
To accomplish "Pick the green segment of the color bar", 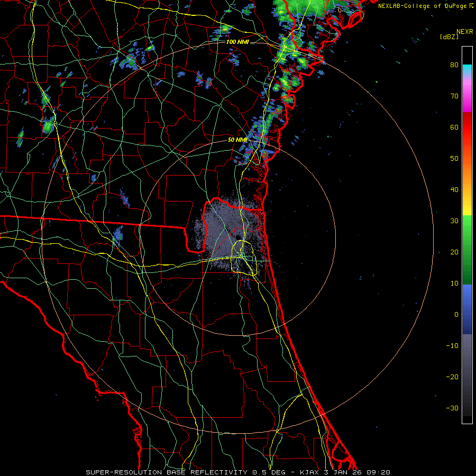I will point(467,250).
